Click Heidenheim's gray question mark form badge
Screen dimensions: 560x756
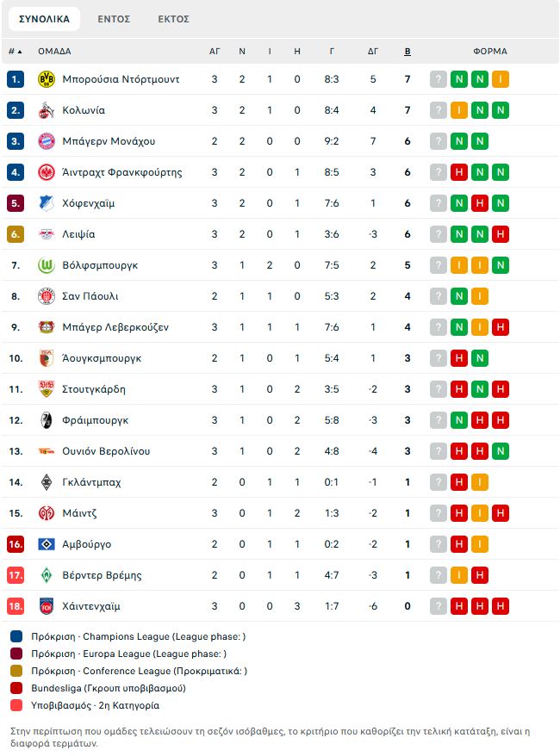pos(439,606)
